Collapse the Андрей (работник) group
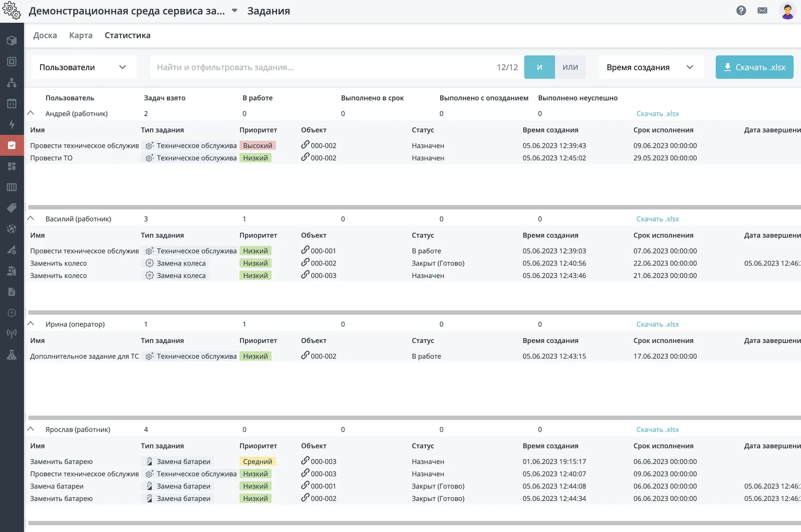 (31, 113)
